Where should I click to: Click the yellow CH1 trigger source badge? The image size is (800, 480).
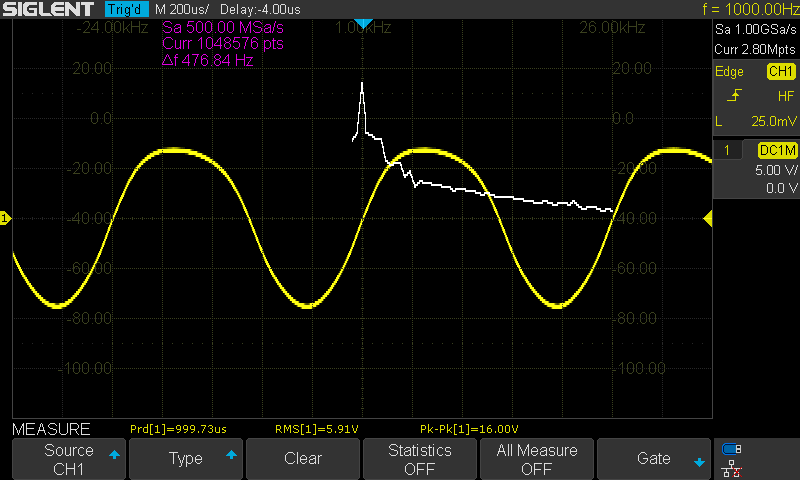[779, 72]
